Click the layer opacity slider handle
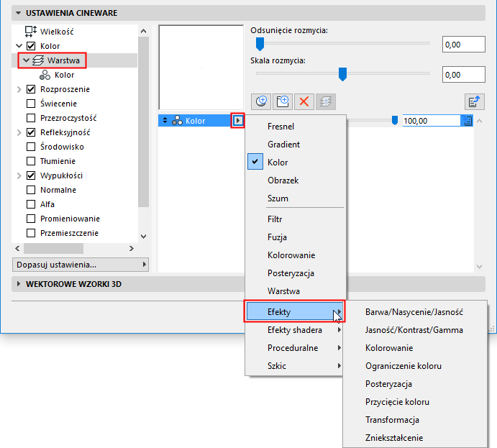497x448 pixels. (395, 120)
